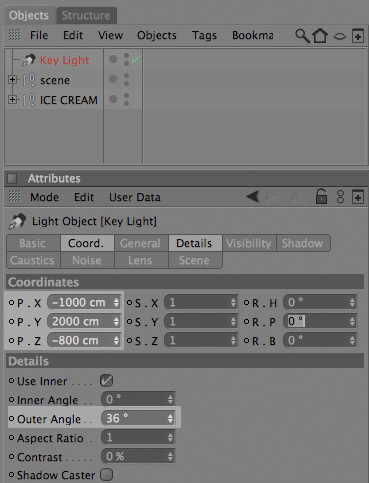
Task: Click the P.Z value stepper arrows
Action: tap(116, 341)
